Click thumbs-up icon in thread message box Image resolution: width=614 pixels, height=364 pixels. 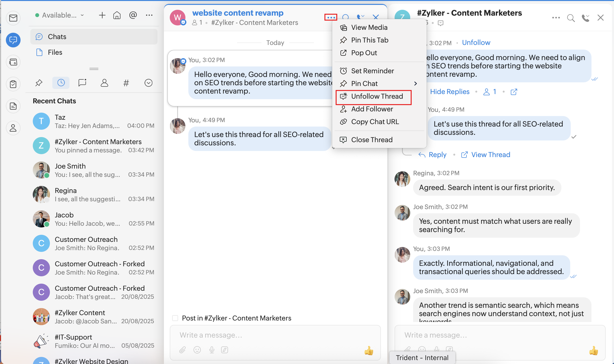point(369,351)
